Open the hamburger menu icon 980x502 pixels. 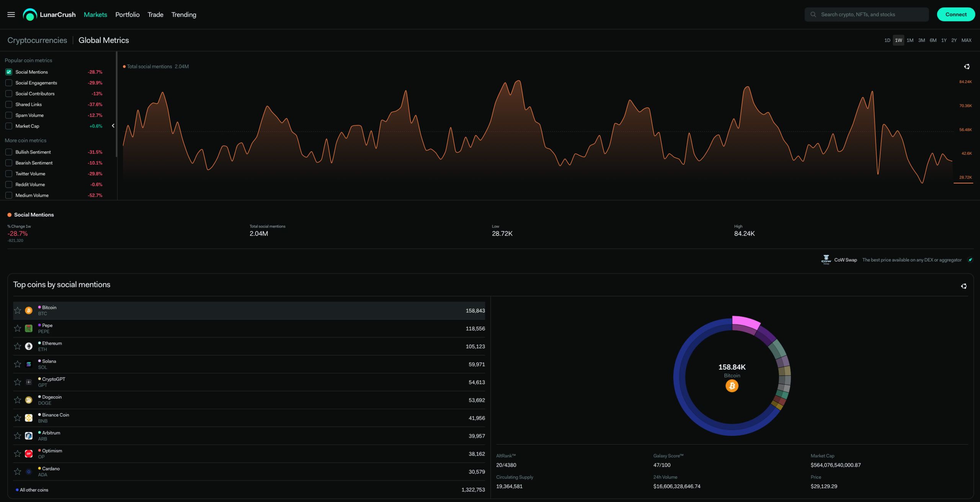click(11, 15)
